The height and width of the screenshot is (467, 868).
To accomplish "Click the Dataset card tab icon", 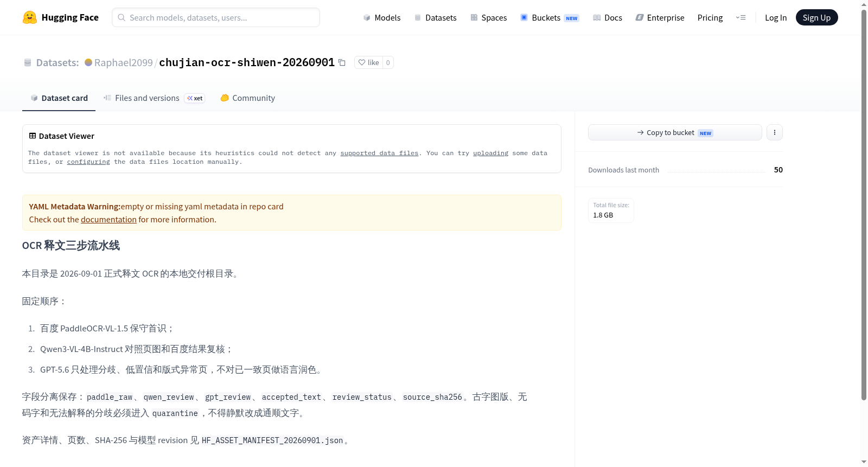I will click(34, 98).
